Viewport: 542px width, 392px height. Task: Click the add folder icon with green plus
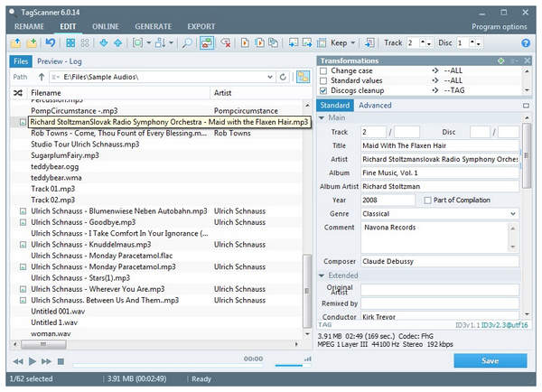pos(33,42)
